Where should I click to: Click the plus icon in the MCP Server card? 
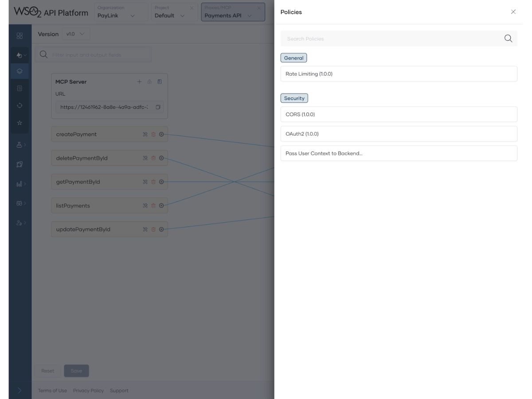[139, 82]
